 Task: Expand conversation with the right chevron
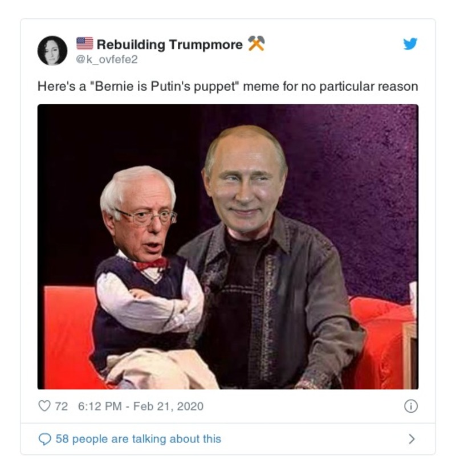pos(412,439)
